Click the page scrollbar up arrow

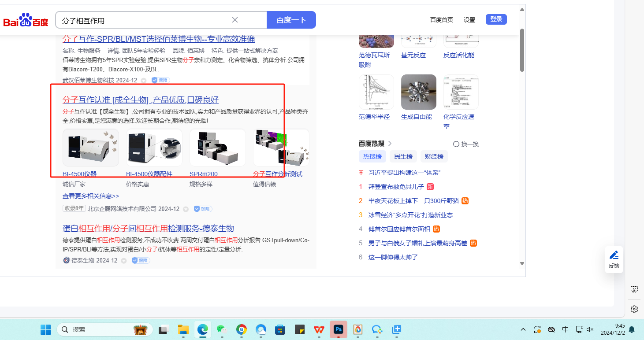pyautogui.click(x=522, y=9)
